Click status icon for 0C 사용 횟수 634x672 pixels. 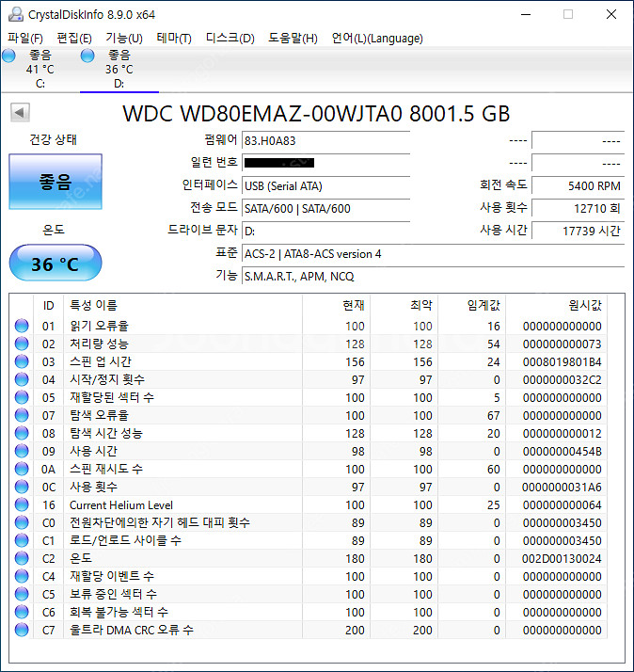[x=22, y=487]
